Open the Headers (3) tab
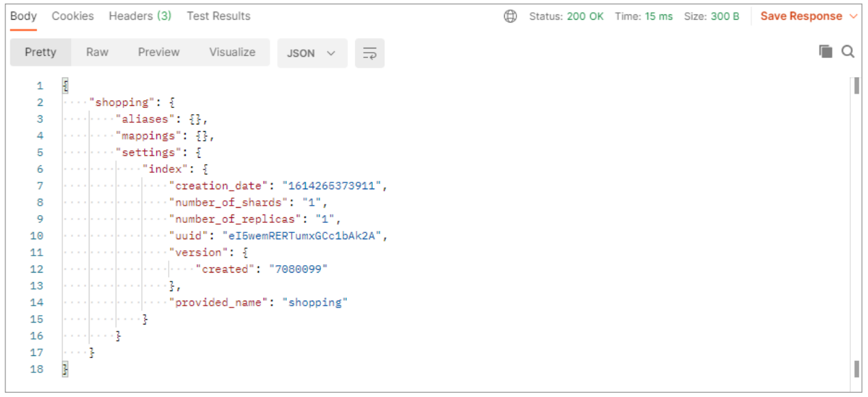 (x=140, y=16)
